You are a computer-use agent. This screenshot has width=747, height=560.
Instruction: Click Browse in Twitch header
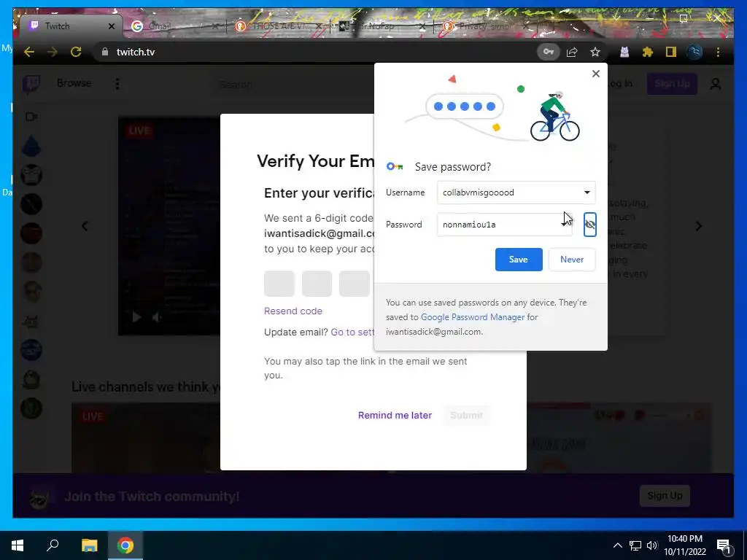[x=74, y=83]
